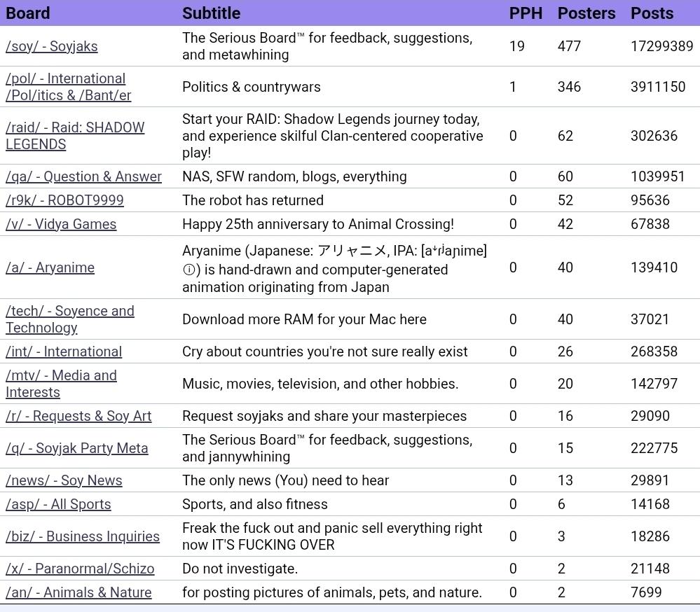Visit /tech/ Soyence and Technology board
This screenshot has width=700, height=612.
coord(69,319)
